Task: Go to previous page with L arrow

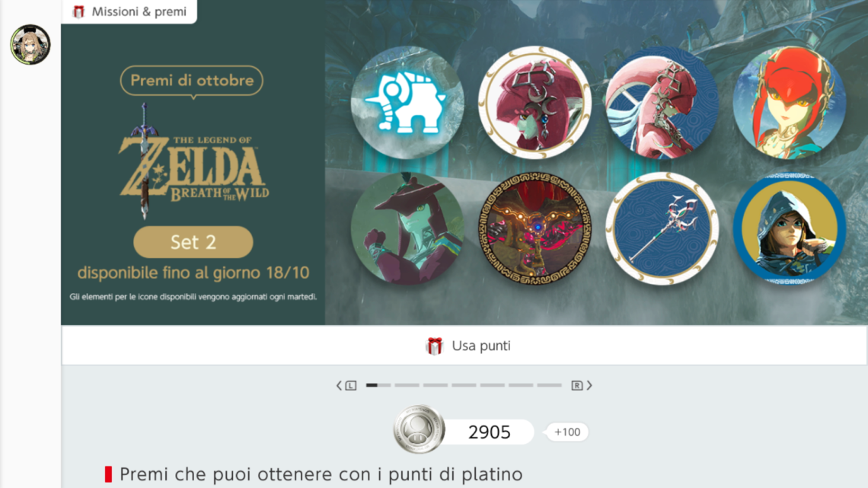Action: (x=346, y=385)
